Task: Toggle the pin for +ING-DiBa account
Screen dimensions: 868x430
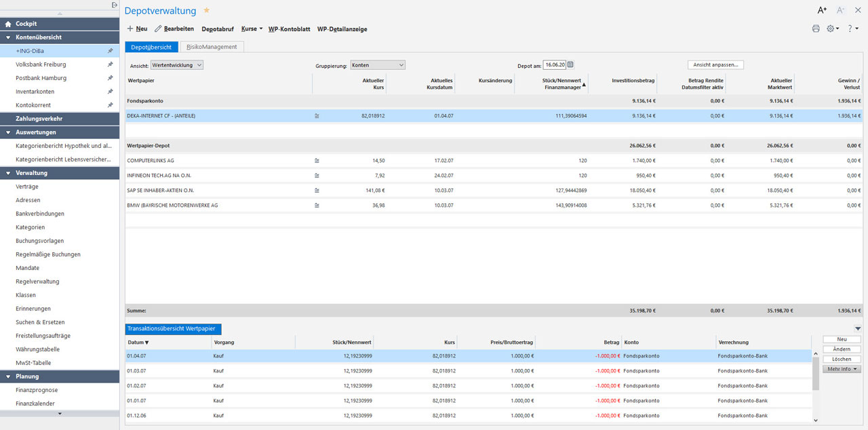Action: coord(111,51)
